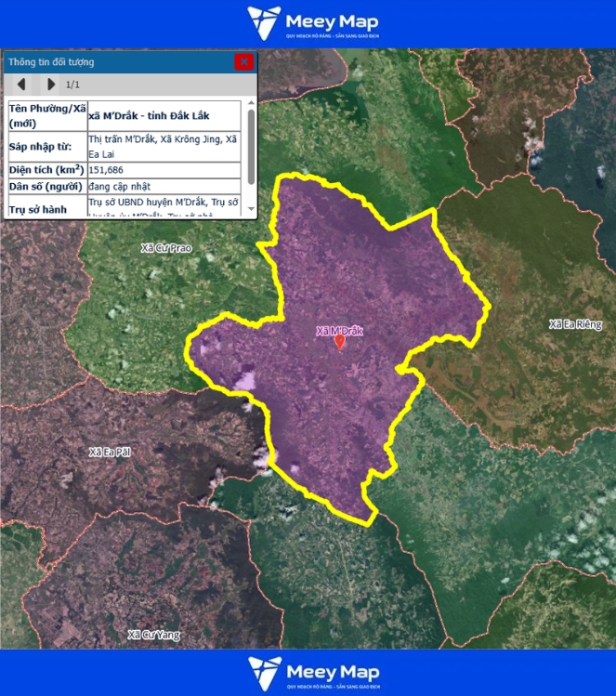Click the Thông tin đối tượng title bar
Image resolution: width=616 pixels, height=696 pixels.
click(111, 62)
